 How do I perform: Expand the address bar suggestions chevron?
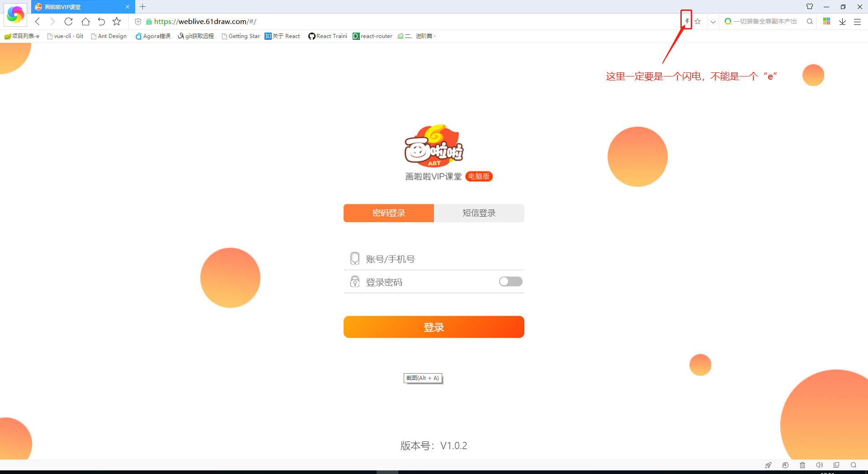coord(712,21)
